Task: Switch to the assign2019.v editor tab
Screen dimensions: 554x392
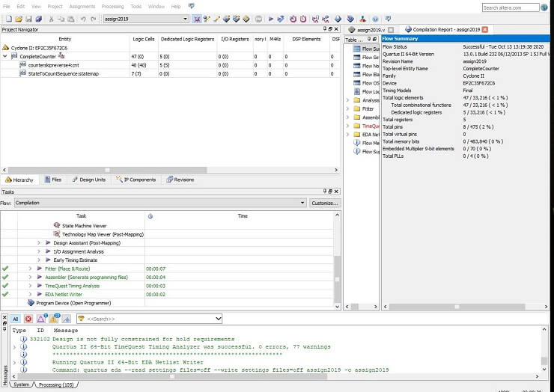Action: pos(370,30)
